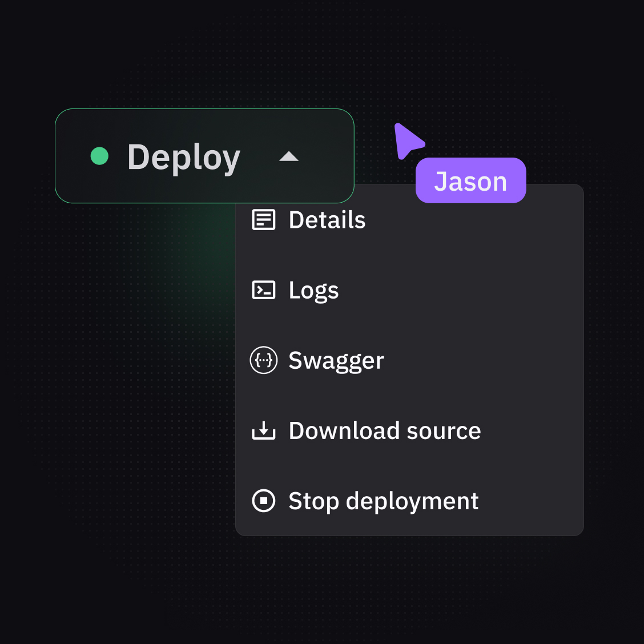The width and height of the screenshot is (644, 644).
Task: Click the Jason collaborator name tag
Action: coord(470,181)
